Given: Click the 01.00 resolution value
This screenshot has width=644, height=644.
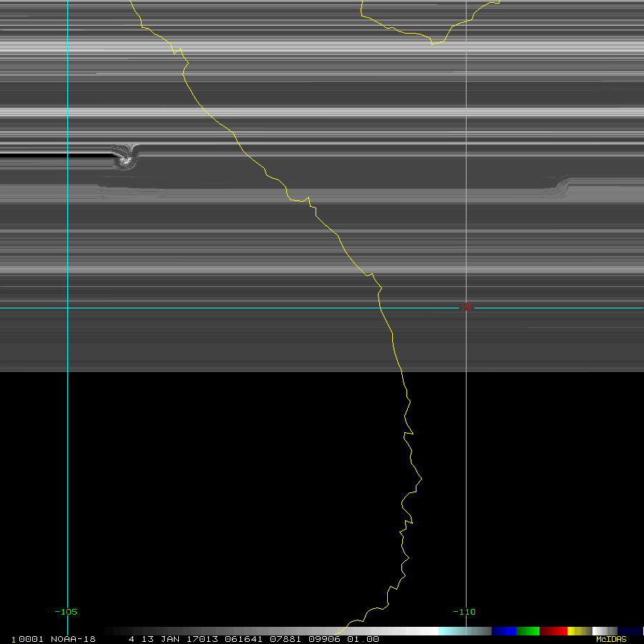Looking at the screenshot, I should pyautogui.click(x=363, y=639).
